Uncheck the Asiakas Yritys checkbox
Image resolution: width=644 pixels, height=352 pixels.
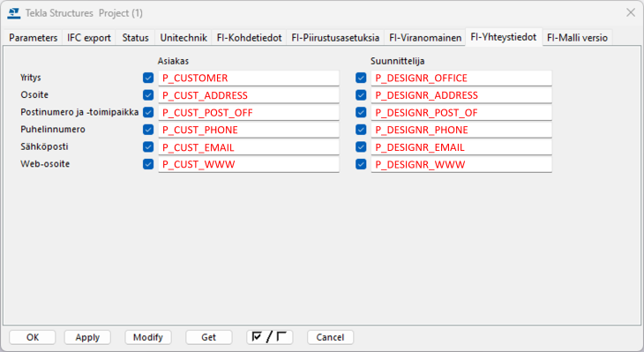click(x=148, y=78)
